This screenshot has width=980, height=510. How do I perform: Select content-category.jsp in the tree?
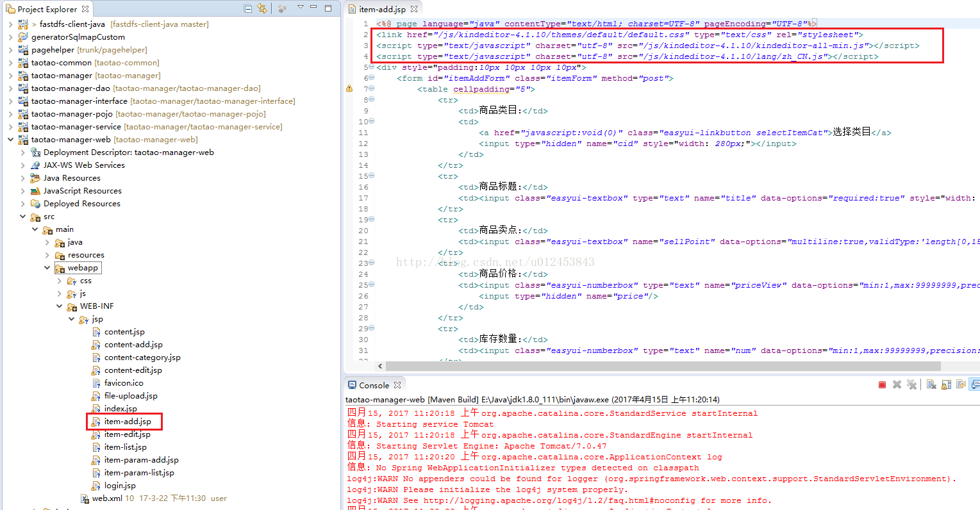(x=142, y=358)
